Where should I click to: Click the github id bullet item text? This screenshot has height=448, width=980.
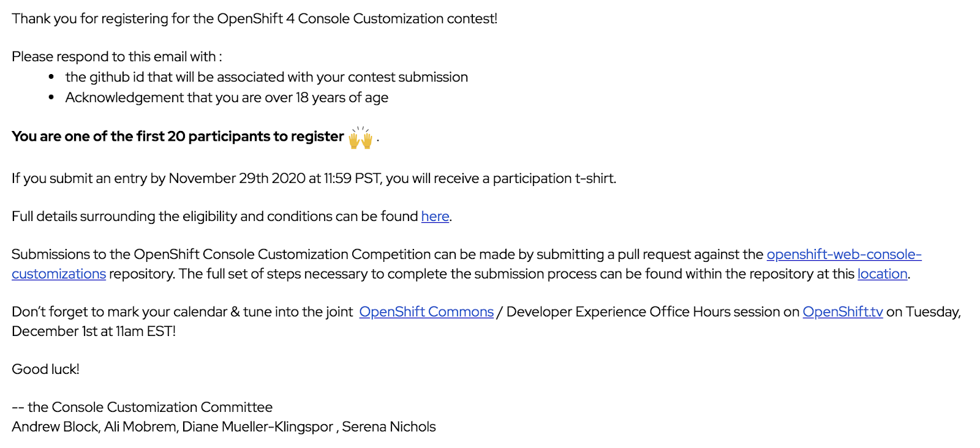pyautogui.click(x=266, y=77)
